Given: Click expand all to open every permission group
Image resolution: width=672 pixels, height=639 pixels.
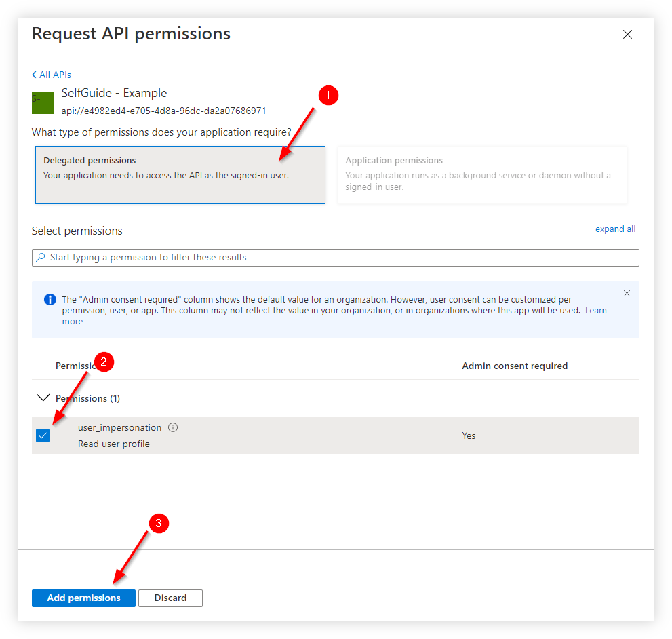Looking at the screenshot, I should 615,229.
